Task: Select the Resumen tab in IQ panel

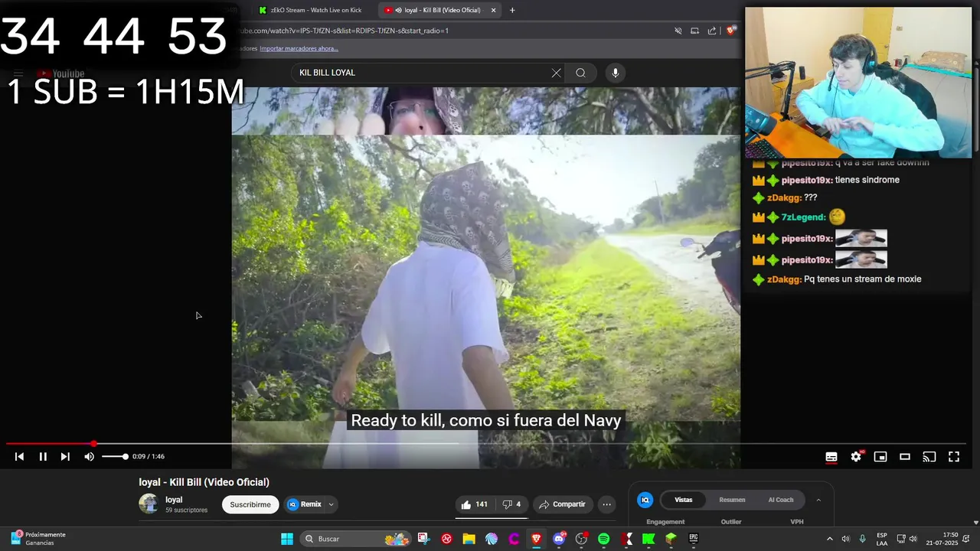Action: point(732,500)
